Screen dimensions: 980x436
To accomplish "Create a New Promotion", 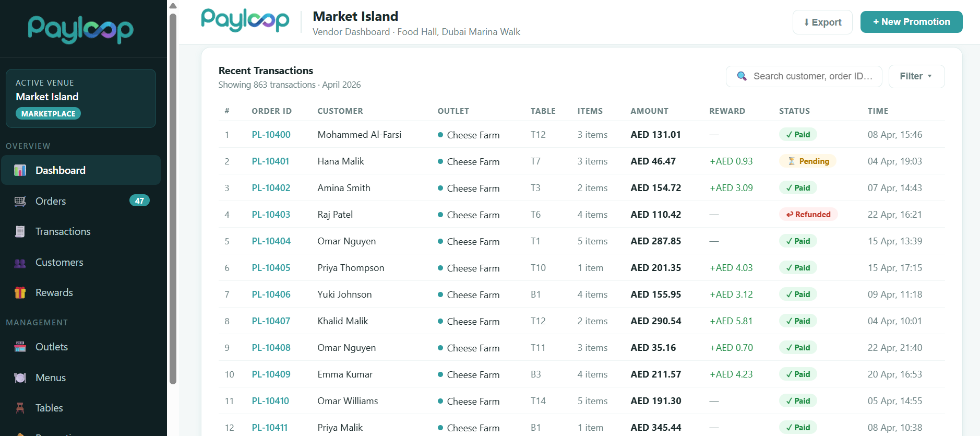I will point(911,22).
